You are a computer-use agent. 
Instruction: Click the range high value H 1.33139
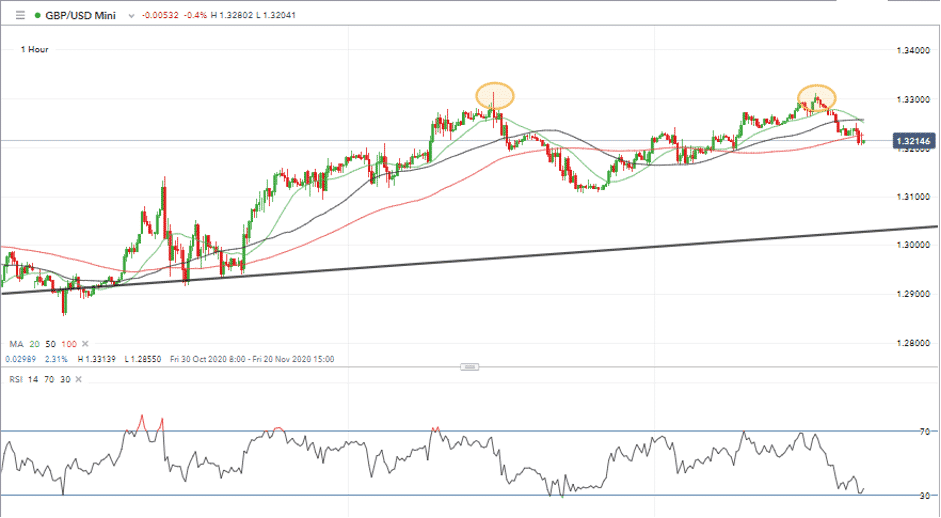click(x=96, y=359)
